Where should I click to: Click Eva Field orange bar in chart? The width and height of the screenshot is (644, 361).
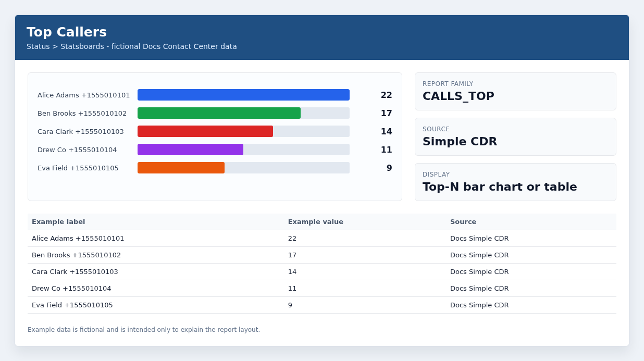181,168
